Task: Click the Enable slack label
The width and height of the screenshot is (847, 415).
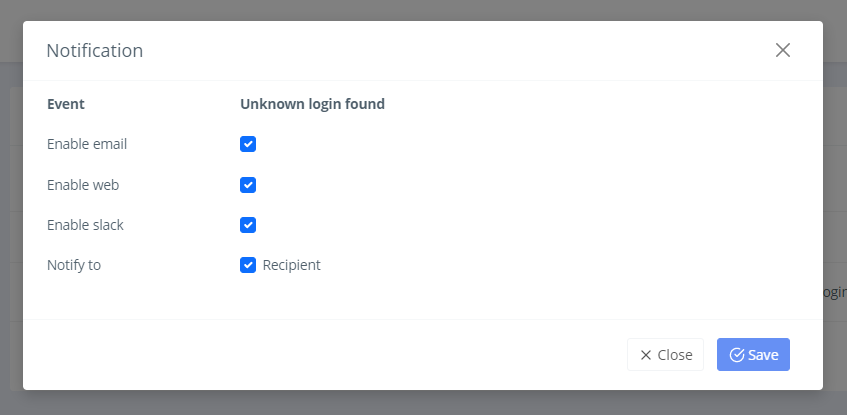Action: click(x=85, y=225)
